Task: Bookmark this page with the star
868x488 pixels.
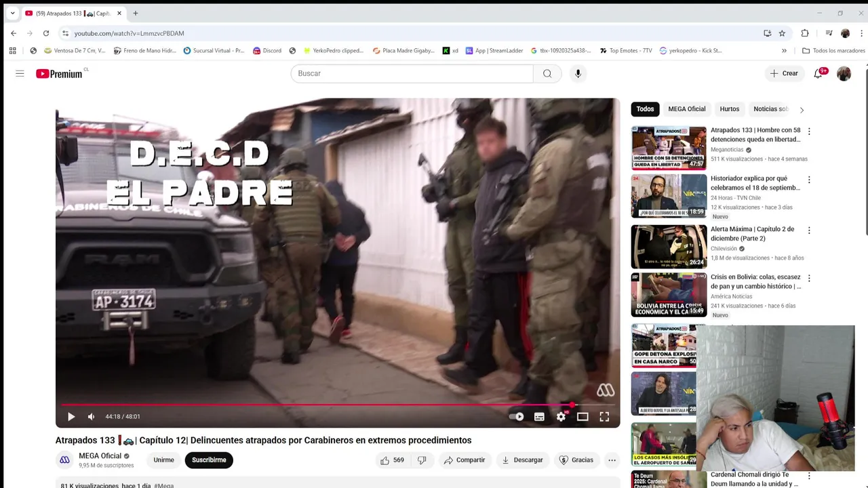Action: point(782,33)
